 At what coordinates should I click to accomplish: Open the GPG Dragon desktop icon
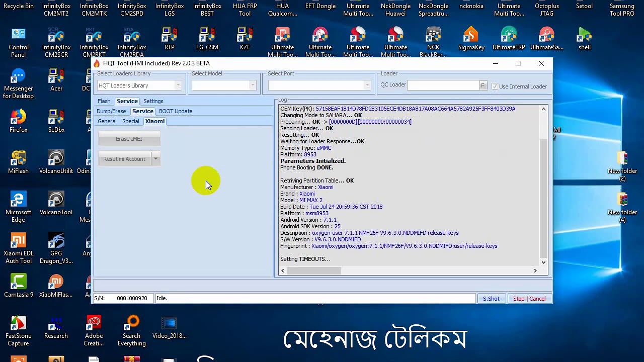coord(56,248)
